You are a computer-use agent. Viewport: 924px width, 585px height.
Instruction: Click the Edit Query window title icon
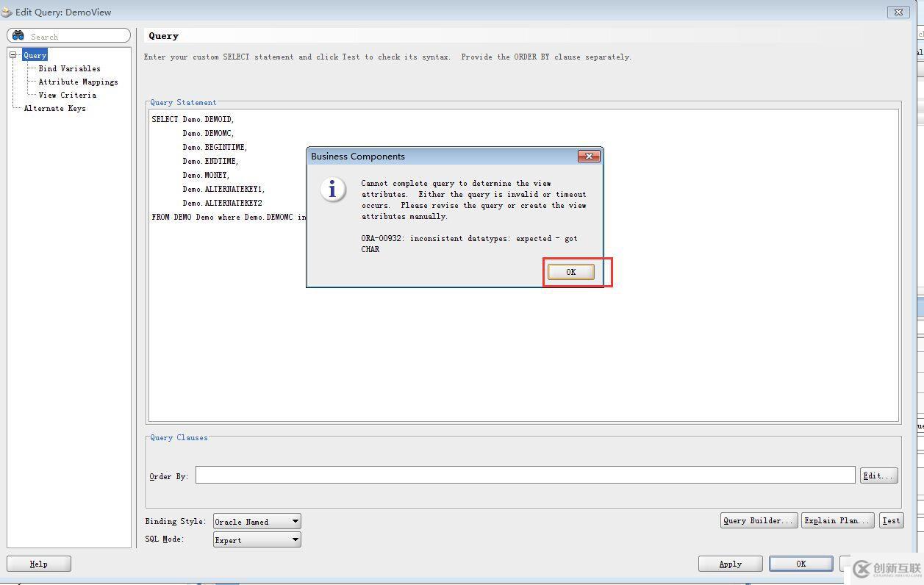click(x=7, y=12)
